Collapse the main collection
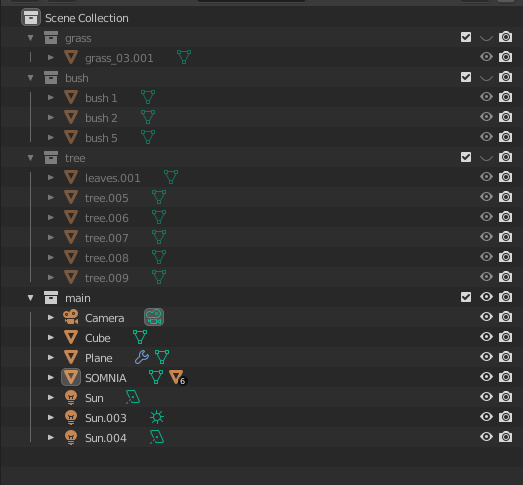Viewport: 523px width, 485px height. [31, 298]
